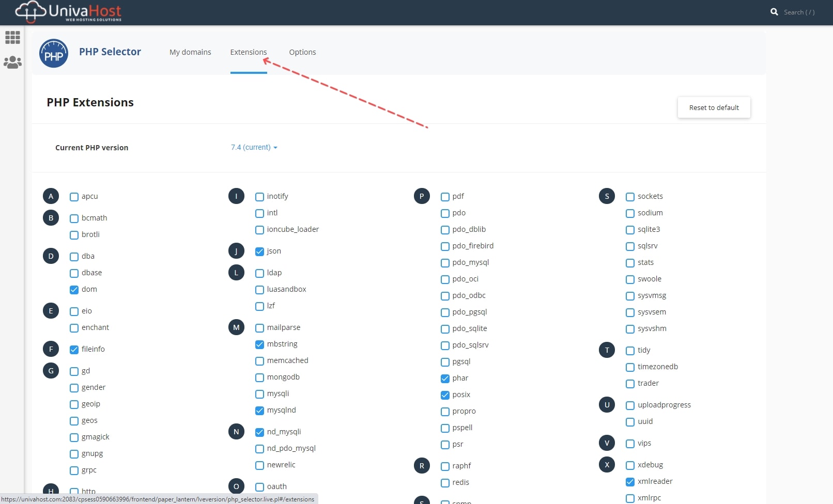The width and height of the screenshot is (833, 504).
Task: Uncheck the posix extension
Action: pyautogui.click(x=445, y=395)
